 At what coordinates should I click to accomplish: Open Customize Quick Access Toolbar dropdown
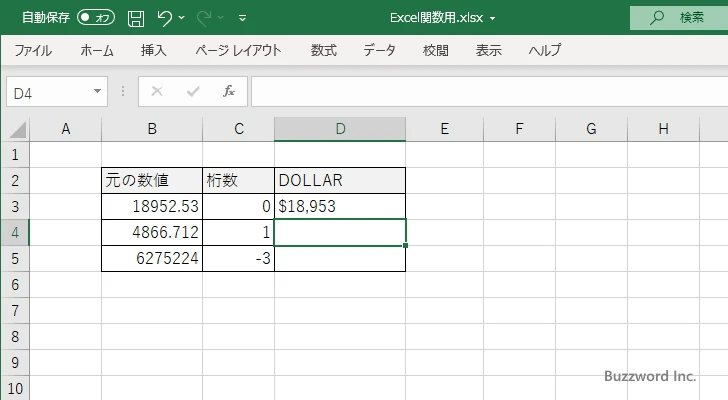click(242, 18)
